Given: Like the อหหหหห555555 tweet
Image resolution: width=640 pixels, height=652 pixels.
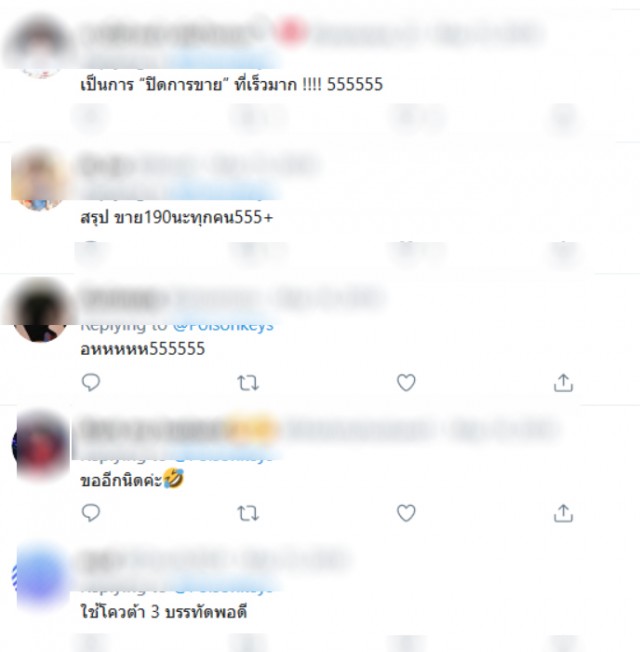Looking at the screenshot, I should pos(406,383).
